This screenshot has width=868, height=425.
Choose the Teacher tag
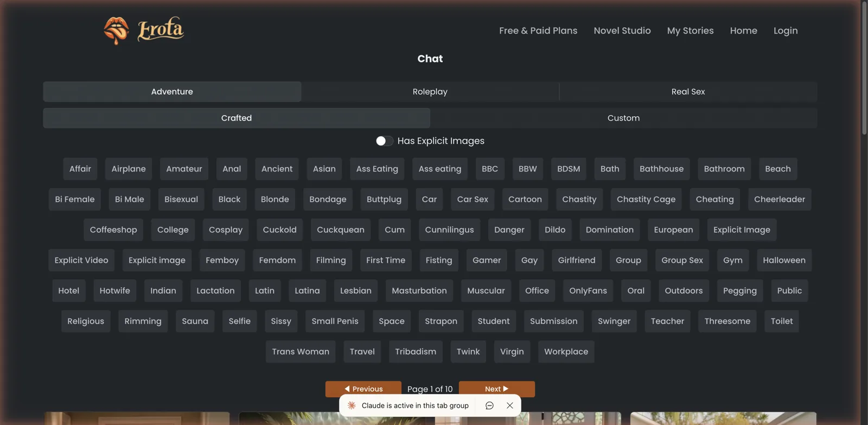tap(667, 321)
